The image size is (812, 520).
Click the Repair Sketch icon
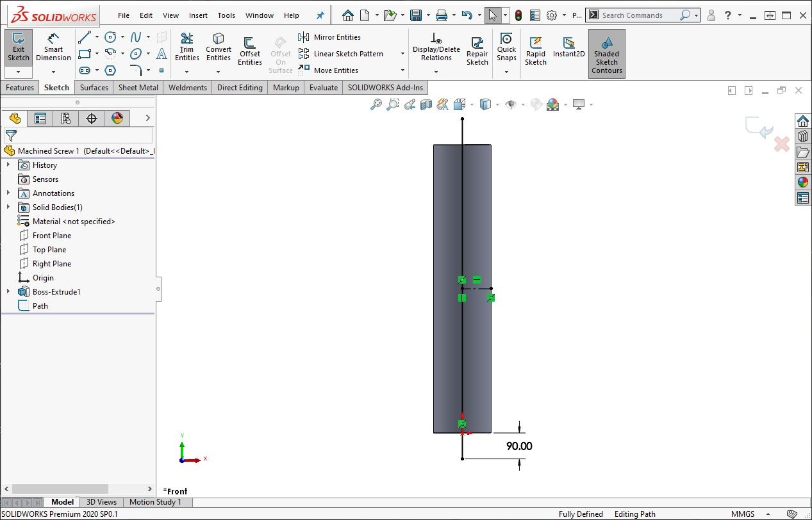pyautogui.click(x=477, y=50)
